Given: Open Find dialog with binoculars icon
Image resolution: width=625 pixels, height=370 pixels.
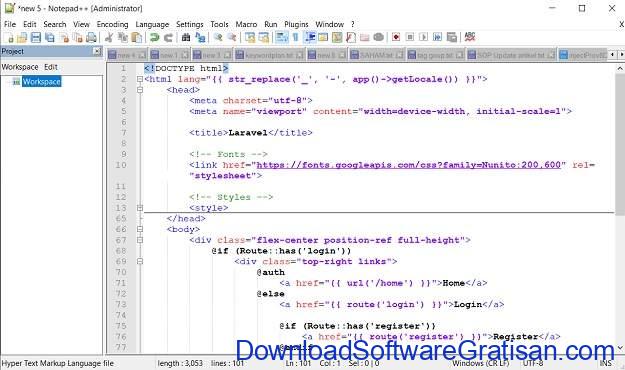Looking at the screenshot, I should (186, 37).
